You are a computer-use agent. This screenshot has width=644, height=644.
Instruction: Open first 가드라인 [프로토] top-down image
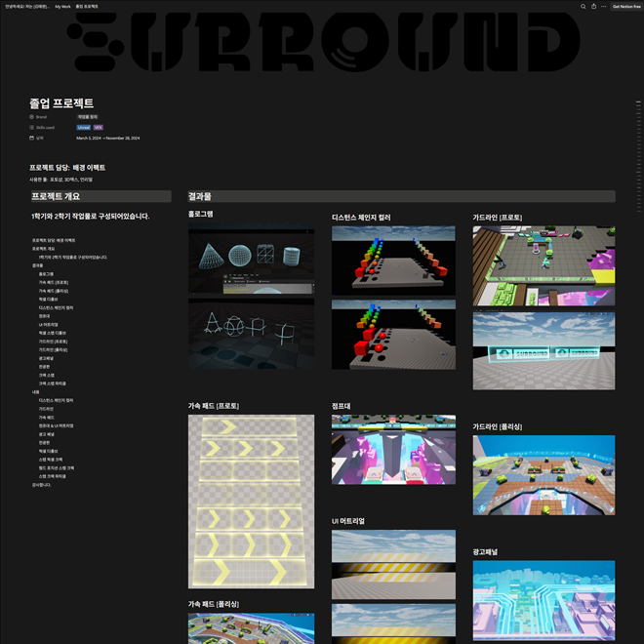click(543, 265)
